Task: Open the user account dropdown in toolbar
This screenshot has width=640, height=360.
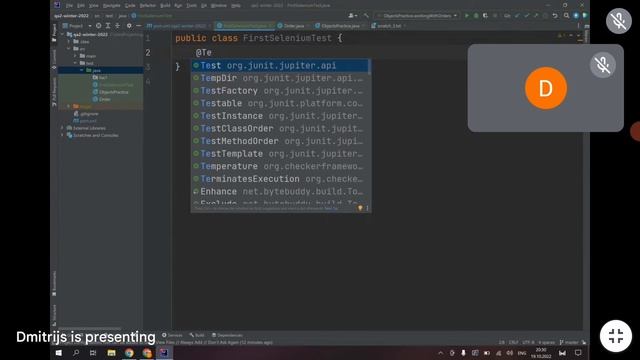Action: point(353,16)
